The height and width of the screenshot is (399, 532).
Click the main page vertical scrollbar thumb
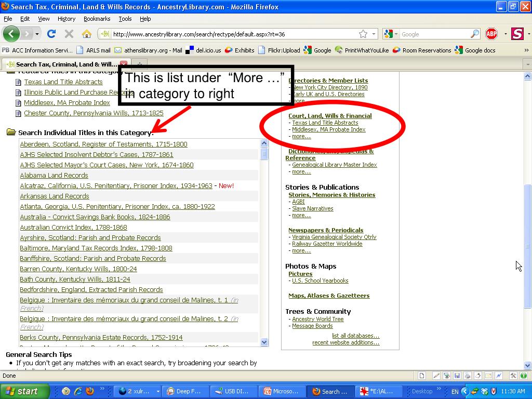pyautogui.click(x=528, y=246)
